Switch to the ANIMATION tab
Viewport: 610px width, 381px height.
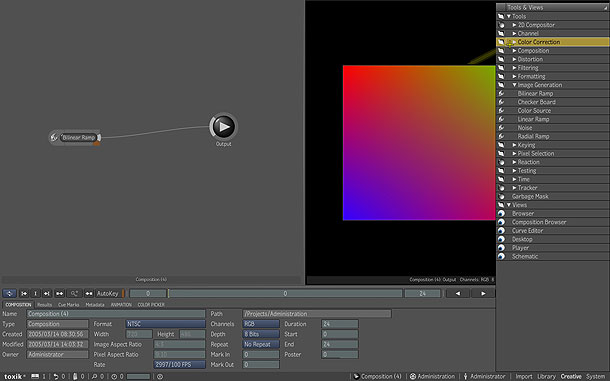pyautogui.click(x=121, y=305)
